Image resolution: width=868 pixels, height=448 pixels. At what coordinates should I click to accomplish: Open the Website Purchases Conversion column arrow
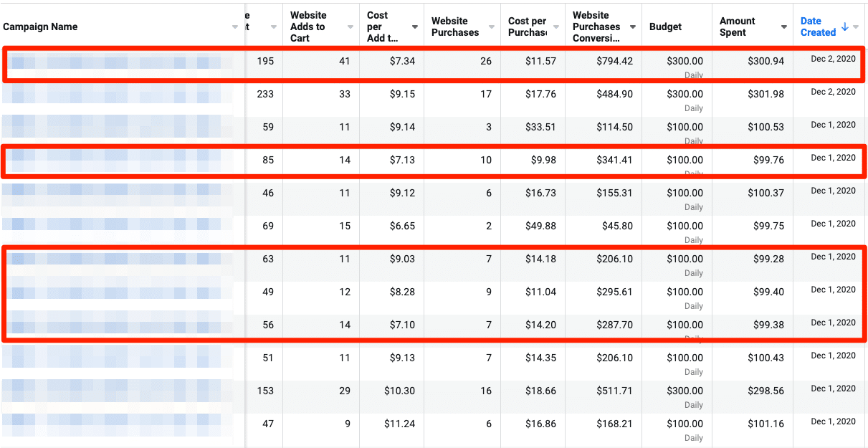pos(632,27)
